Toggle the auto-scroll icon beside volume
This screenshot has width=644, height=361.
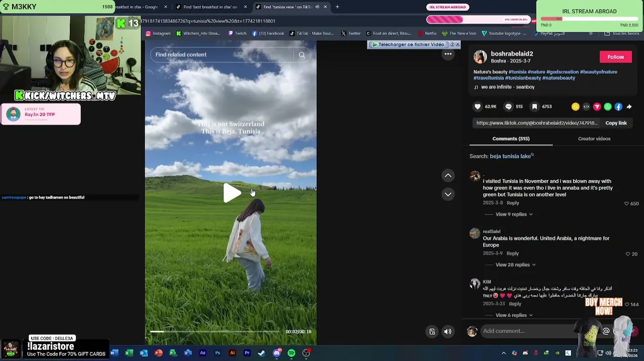pos(432,331)
